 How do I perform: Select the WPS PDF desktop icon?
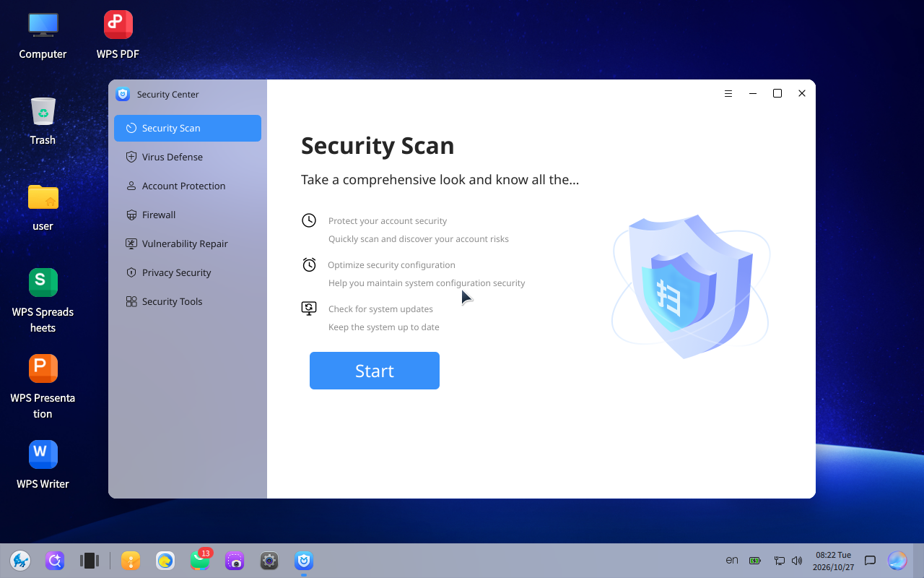point(118,35)
